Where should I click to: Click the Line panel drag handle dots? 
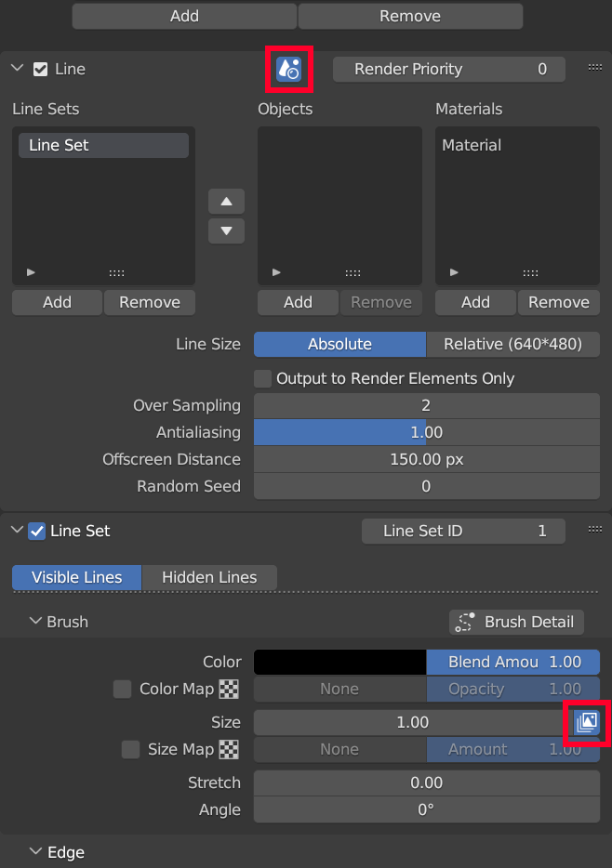pyautogui.click(x=595, y=67)
